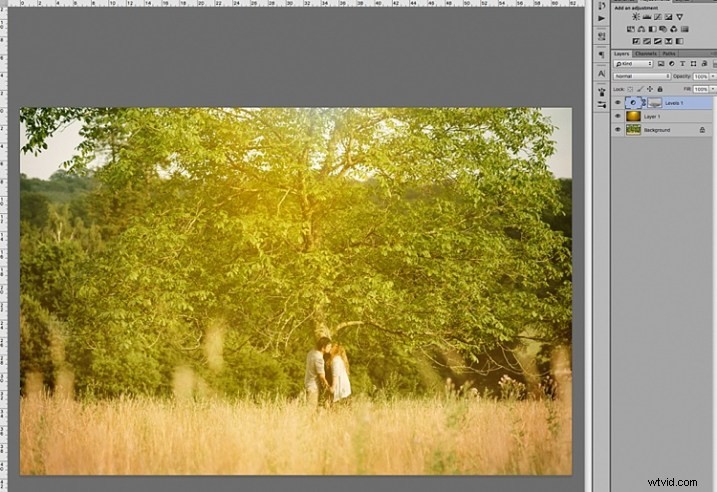
Task: Add a Selective Color adjustment layer
Action: (x=669, y=41)
